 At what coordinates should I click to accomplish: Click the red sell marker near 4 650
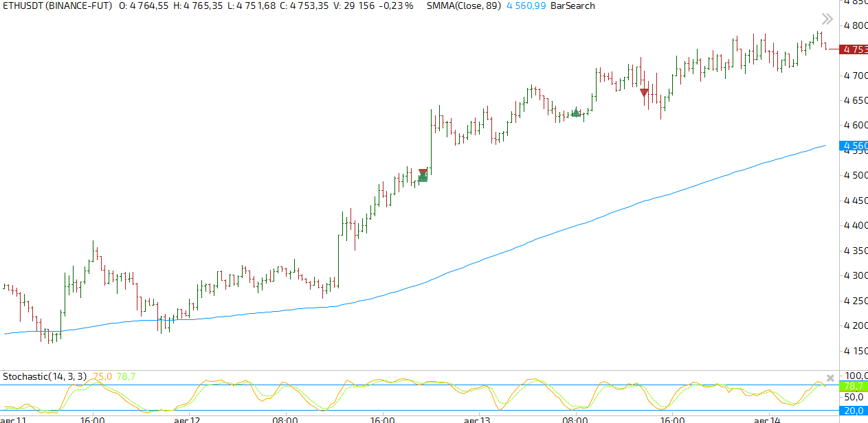point(644,93)
